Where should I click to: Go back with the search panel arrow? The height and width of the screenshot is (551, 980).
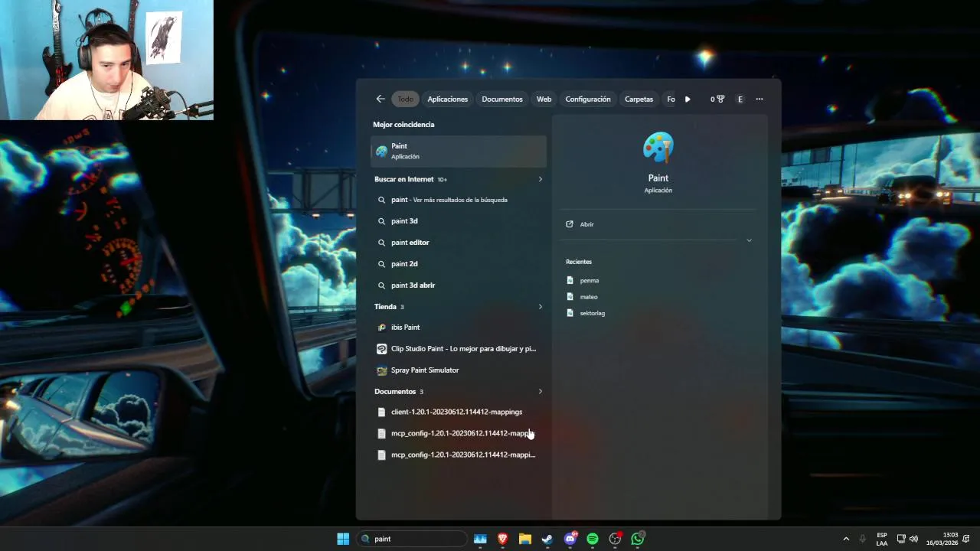coord(381,99)
